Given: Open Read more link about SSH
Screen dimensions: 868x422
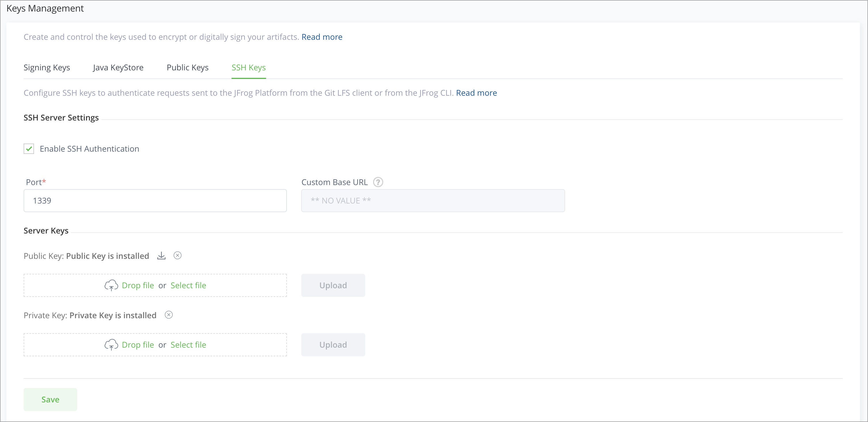Looking at the screenshot, I should click(x=476, y=93).
